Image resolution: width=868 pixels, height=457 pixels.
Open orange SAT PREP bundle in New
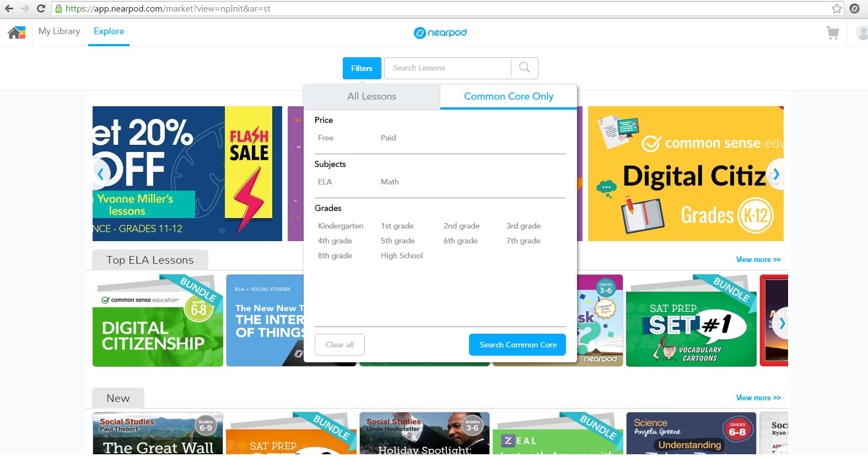(291, 433)
